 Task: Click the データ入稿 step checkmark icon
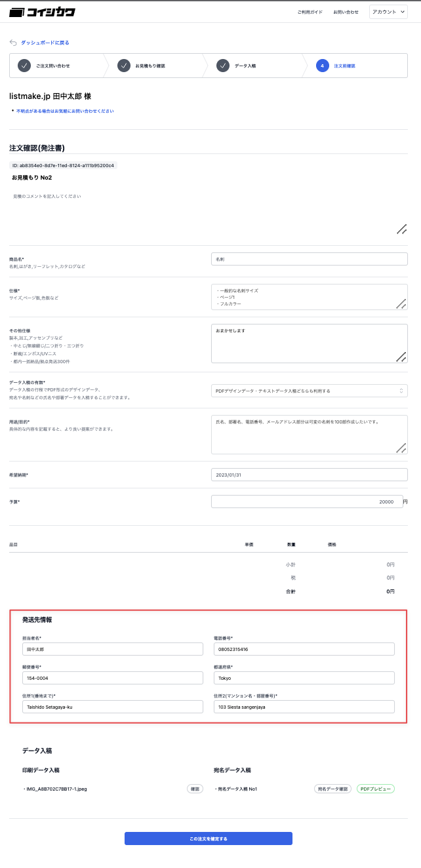click(x=223, y=66)
